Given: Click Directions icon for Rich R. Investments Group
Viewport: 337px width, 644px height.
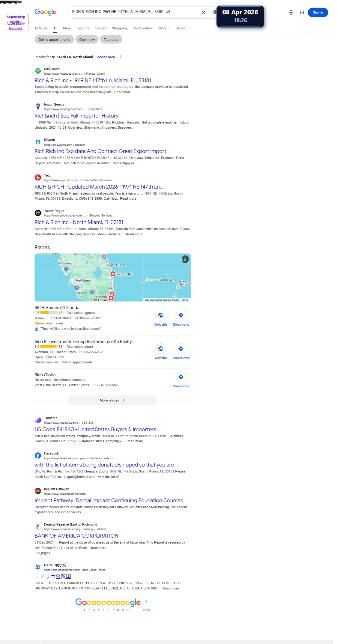Looking at the screenshot, I should point(181,349).
